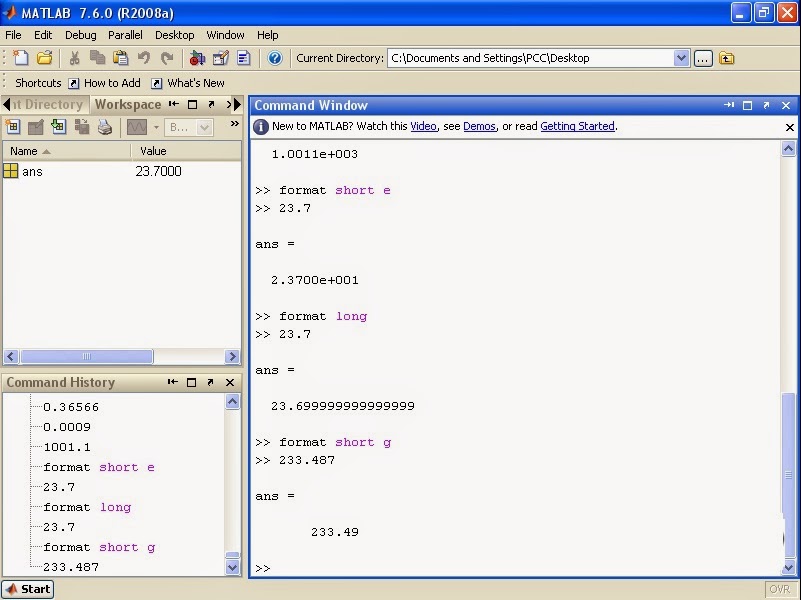Viewport: 801px width, 600px height.
Task: Go up one directory level icon
Action: click(x=727, y=58)
